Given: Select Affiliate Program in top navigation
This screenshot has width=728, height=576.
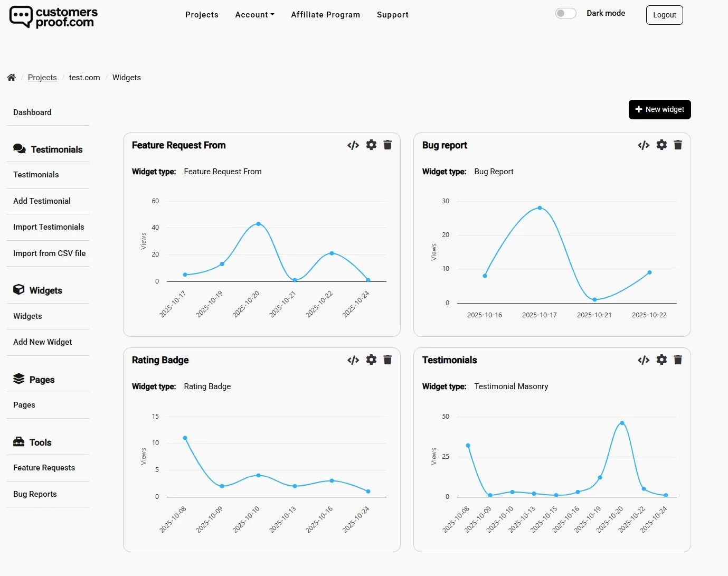Looking at the screenshot, I should tap(325, 15).
